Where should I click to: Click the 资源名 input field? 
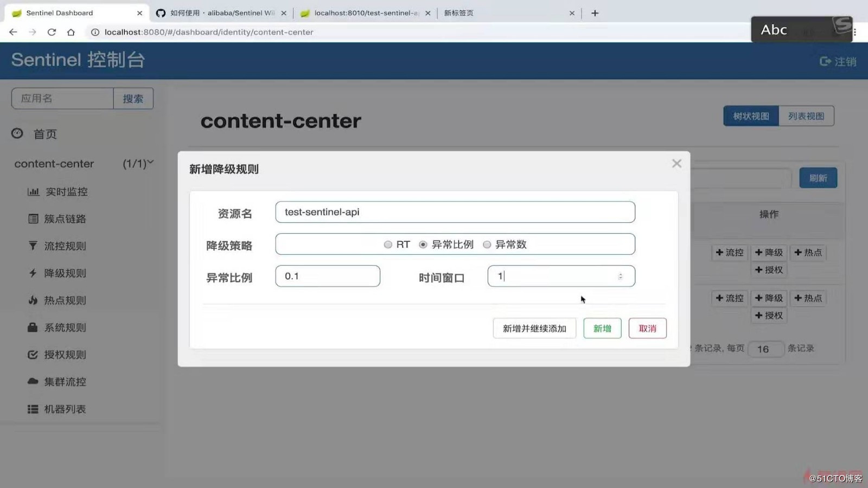[455, 212]
